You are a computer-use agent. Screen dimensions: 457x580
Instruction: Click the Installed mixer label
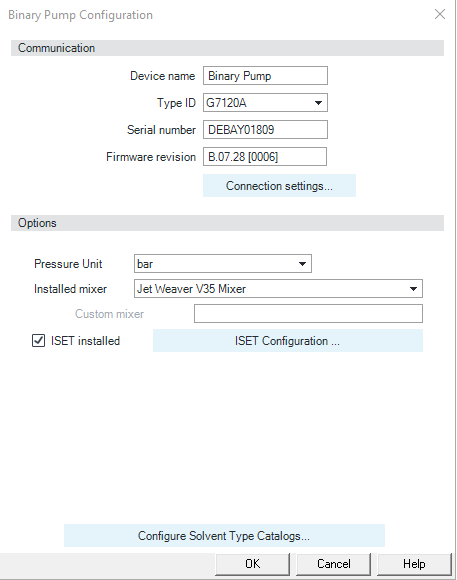[x=70, y=289]
